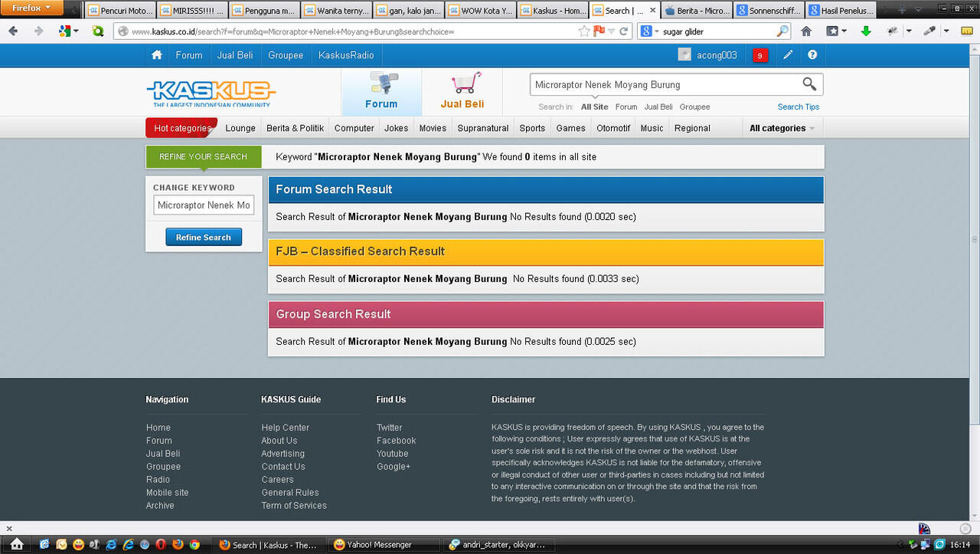Click the search magnifier in Kaskus search box
The width and height of the screenshot is (980, 554).
tap(809, 84)
